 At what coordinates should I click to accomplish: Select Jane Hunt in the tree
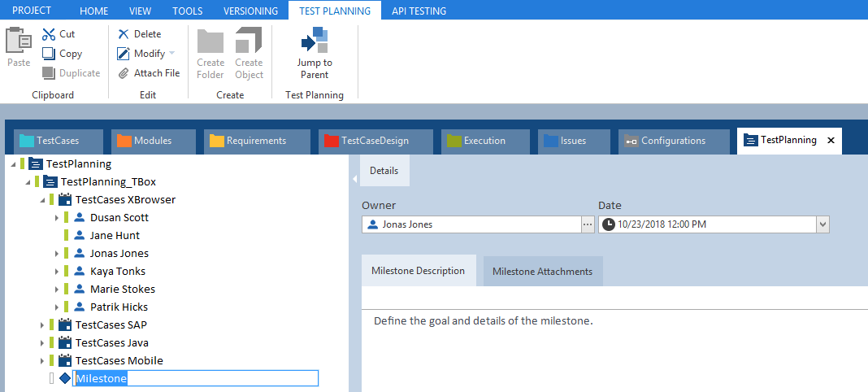coord(115,235)
